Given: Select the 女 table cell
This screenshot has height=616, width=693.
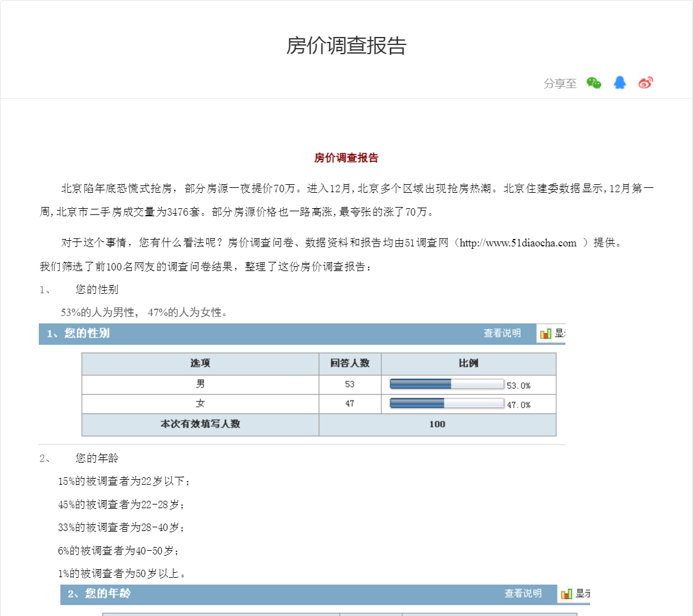Looking at the screenshot, I should [200, 404].
